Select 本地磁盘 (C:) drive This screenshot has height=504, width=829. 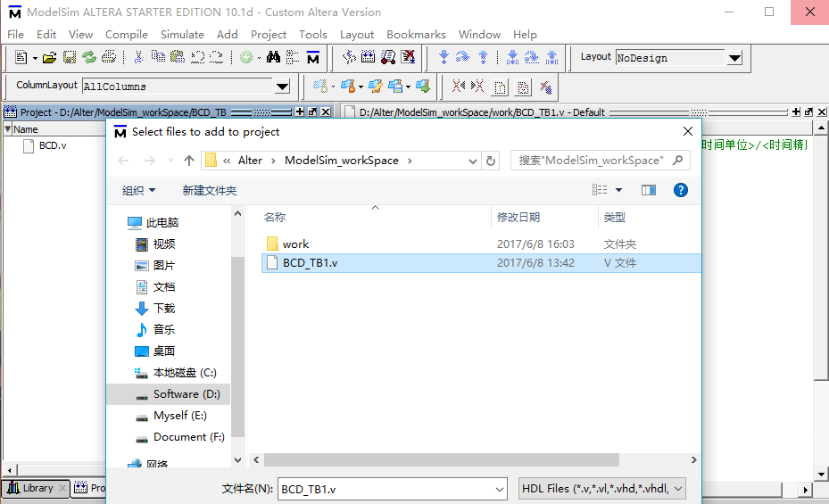click(x=185, y=373)
